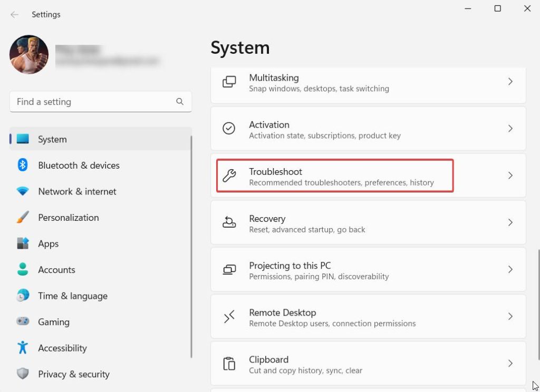Click the Accessibility figure icon
The image size is (540, 392).
coord(23,348)
